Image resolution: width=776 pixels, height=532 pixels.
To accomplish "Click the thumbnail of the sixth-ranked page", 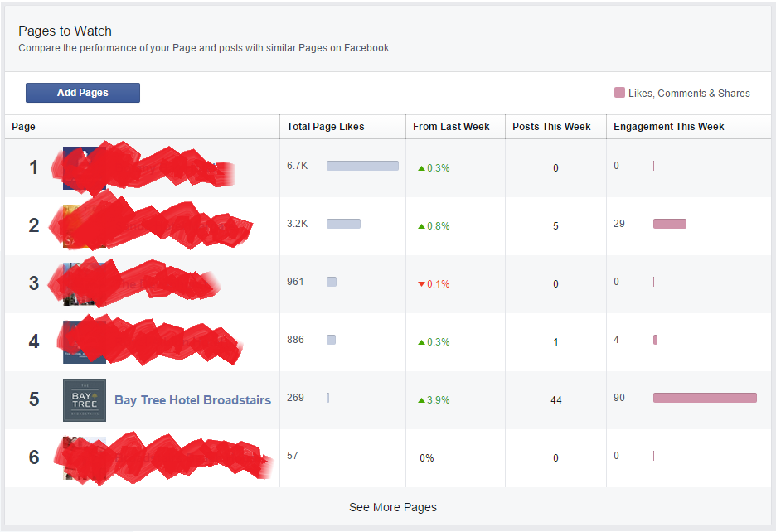I will 84,457.
